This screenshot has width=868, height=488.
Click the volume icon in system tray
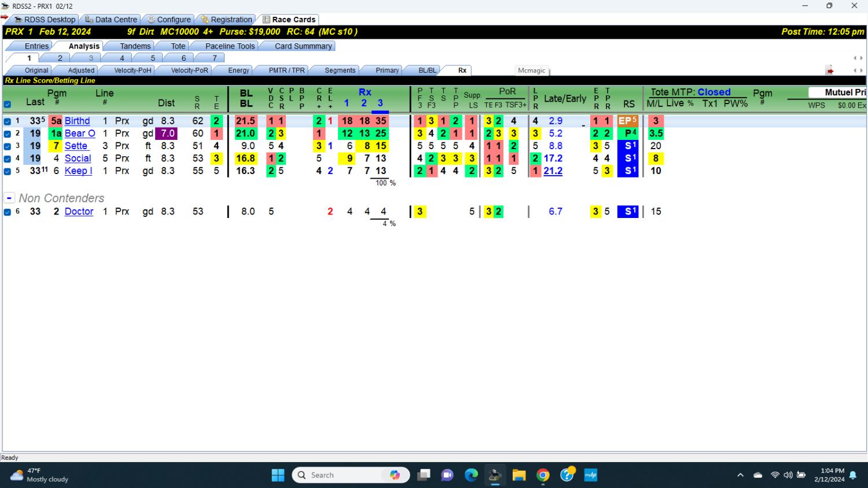tap(788, 475)
